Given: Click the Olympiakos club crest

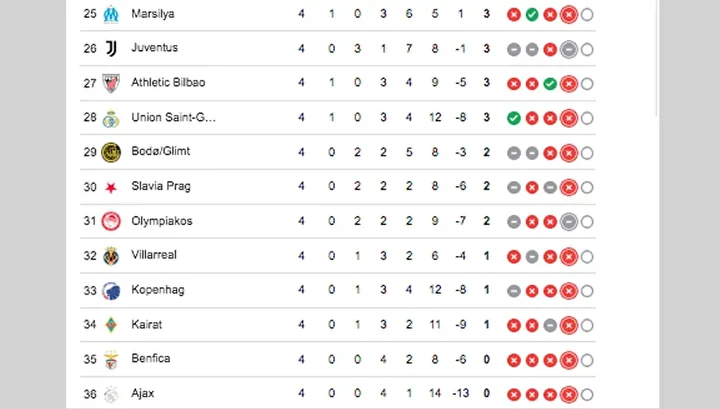Looking at the screenshot, I should (x=111, y=221).
